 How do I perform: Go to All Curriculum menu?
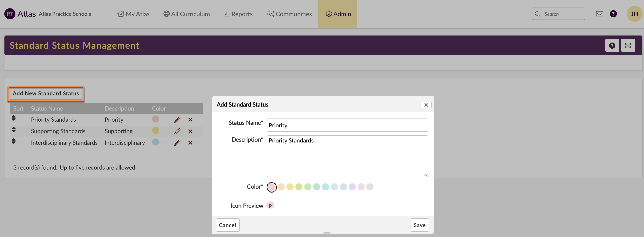point(187,14)
